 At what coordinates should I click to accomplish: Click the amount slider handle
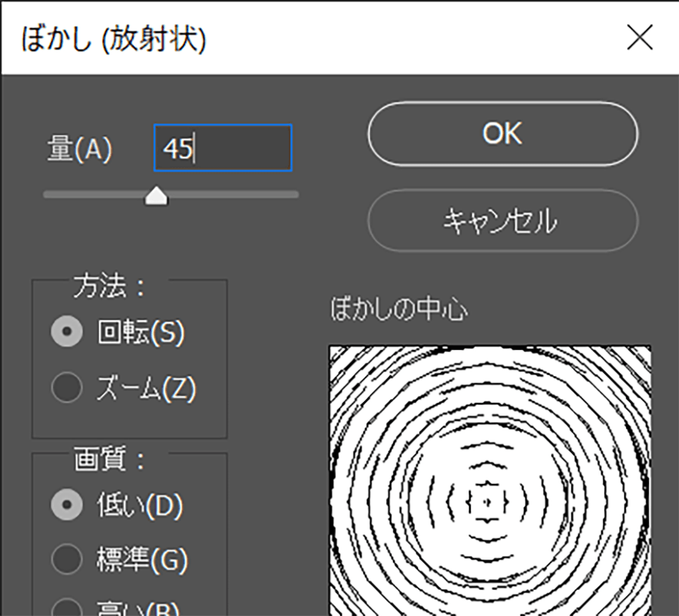[x=156, y=196]
